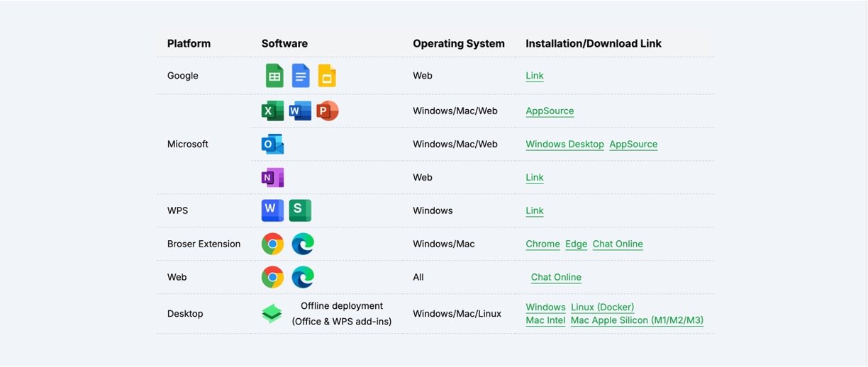The image size is (868, 367).
Task: Click the WPS Spreadsheets icon
Action: coord(300,210)
